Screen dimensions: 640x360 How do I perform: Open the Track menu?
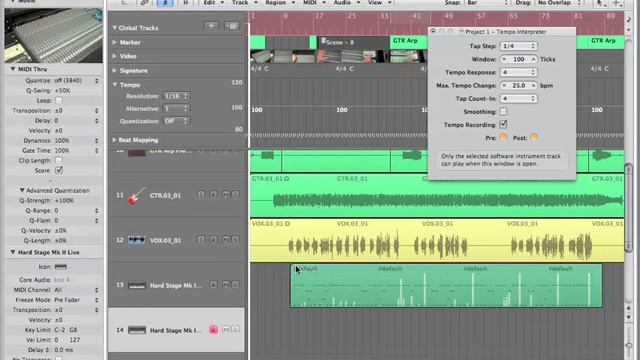[x=244, y=2]
